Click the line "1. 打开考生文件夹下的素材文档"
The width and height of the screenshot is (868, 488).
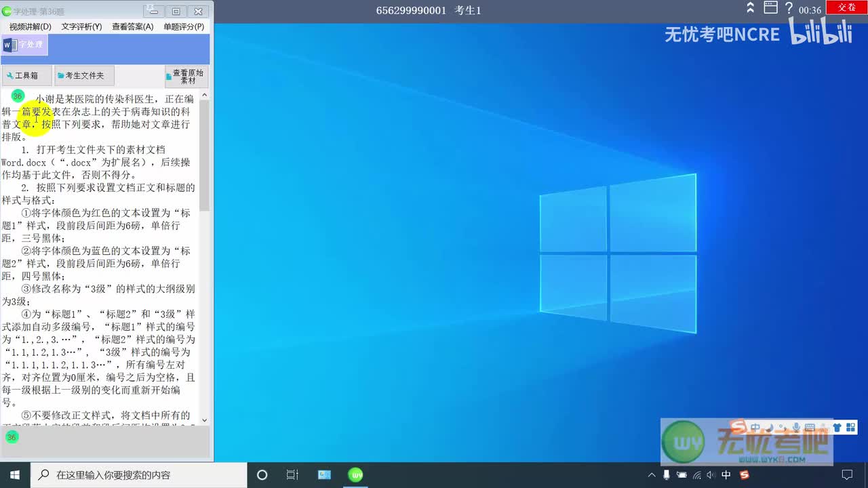pyautogui.click(x=93, y=150)
